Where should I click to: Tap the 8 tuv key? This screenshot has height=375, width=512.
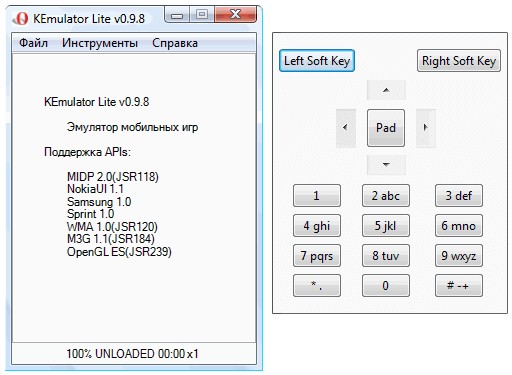click(386, 256)
